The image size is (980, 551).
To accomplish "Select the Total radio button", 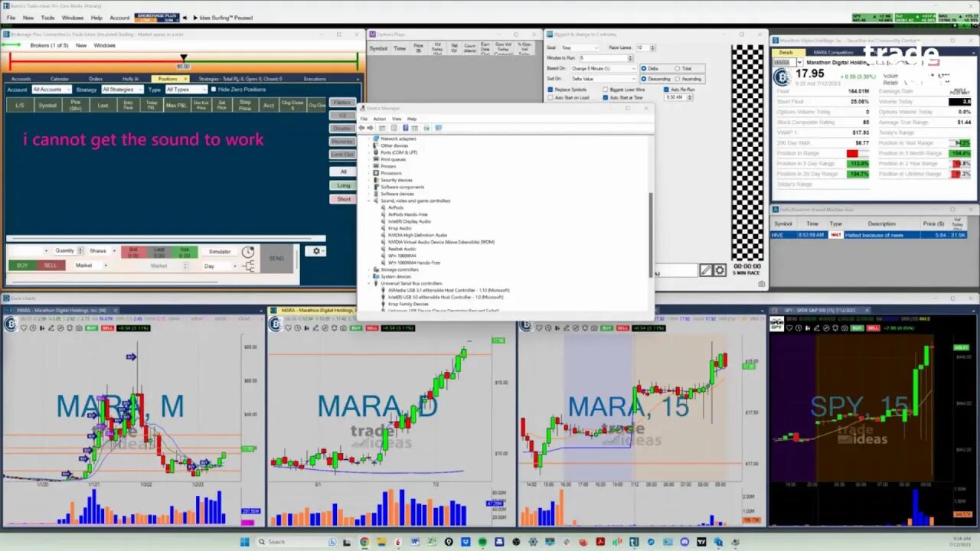I will (x=678, y=68).
